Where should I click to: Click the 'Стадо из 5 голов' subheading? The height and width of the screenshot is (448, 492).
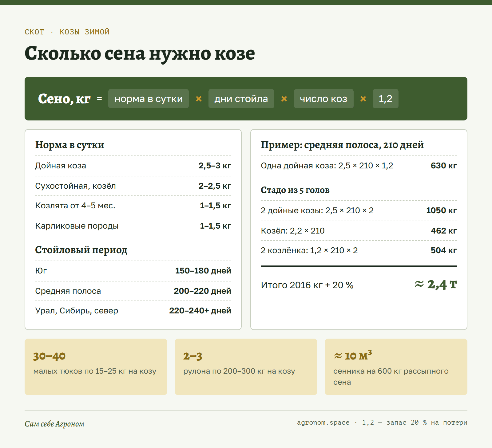tap(295, 190)
